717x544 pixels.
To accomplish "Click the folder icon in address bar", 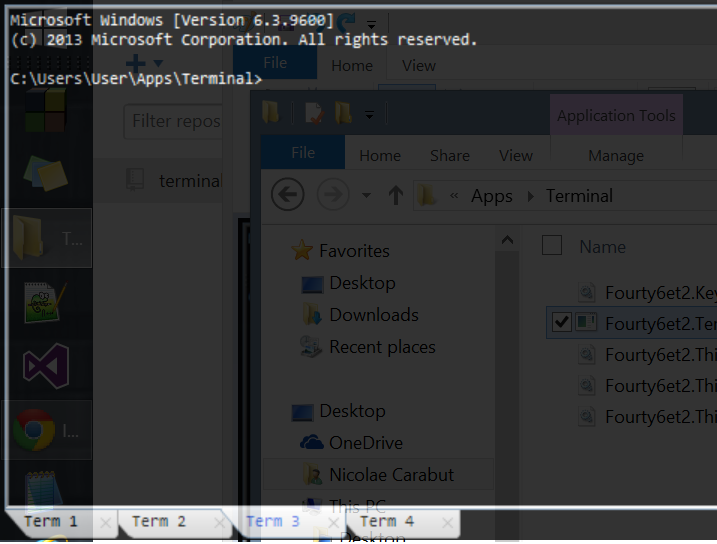I will pyautogui.click(x=427, y=195).
